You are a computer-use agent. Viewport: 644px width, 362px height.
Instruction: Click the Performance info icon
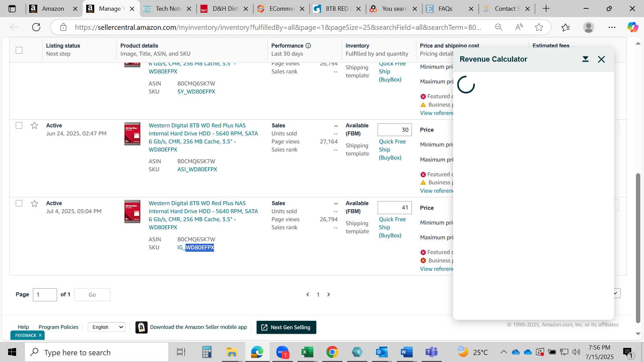tap(308, 46)
